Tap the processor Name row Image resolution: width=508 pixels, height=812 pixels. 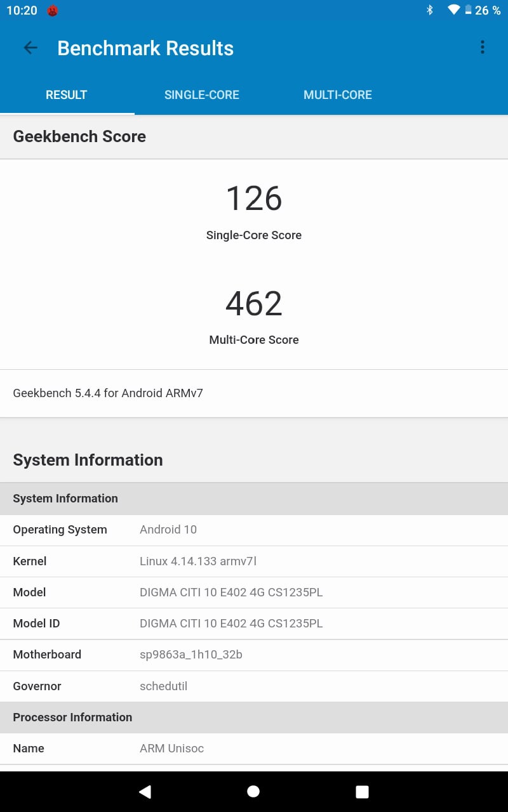[x=254, y=749]
